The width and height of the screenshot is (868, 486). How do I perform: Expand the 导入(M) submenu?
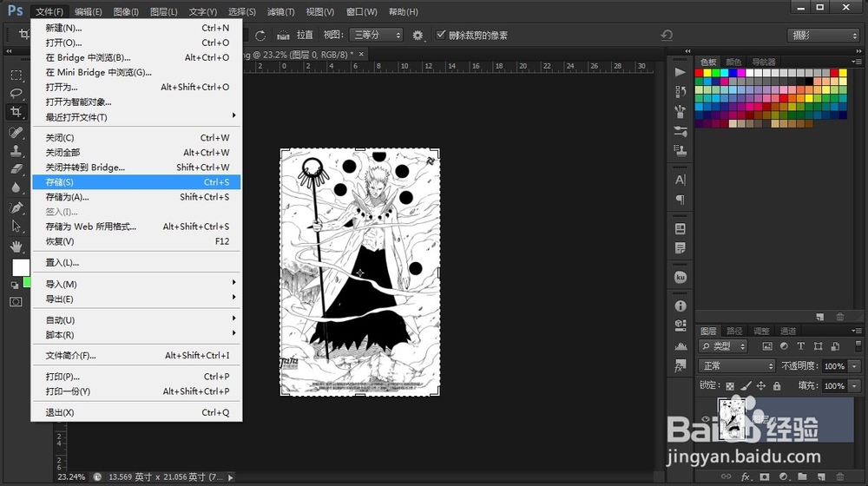pyautogui.click(x=136, y=284)
